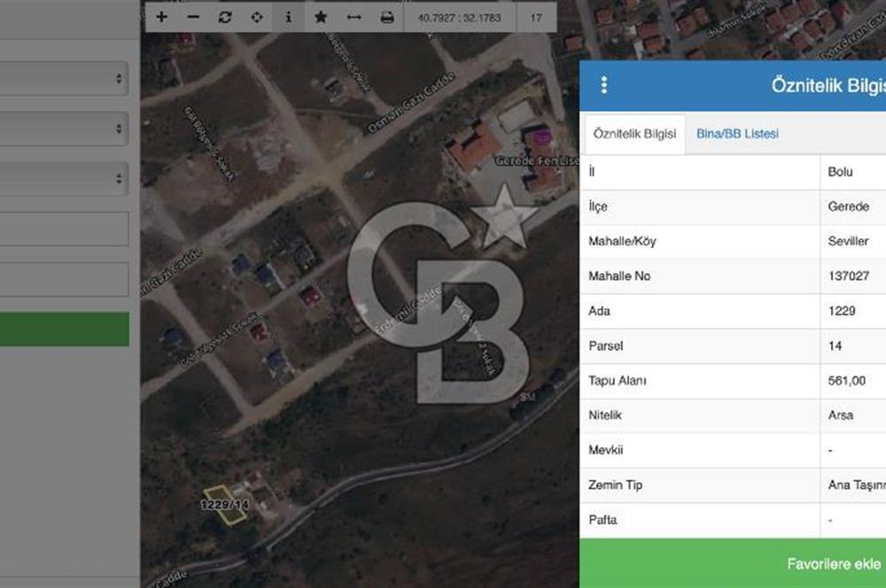The image size is (886, 588).
Task: Focus the lower text input above the green button
Action: tap(64, 279)
